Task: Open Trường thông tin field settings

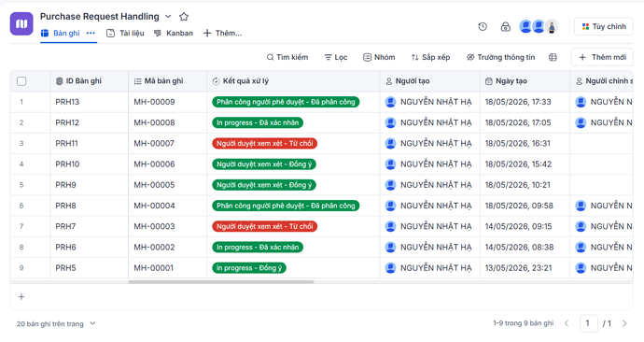Action: [x=500, y=57]
